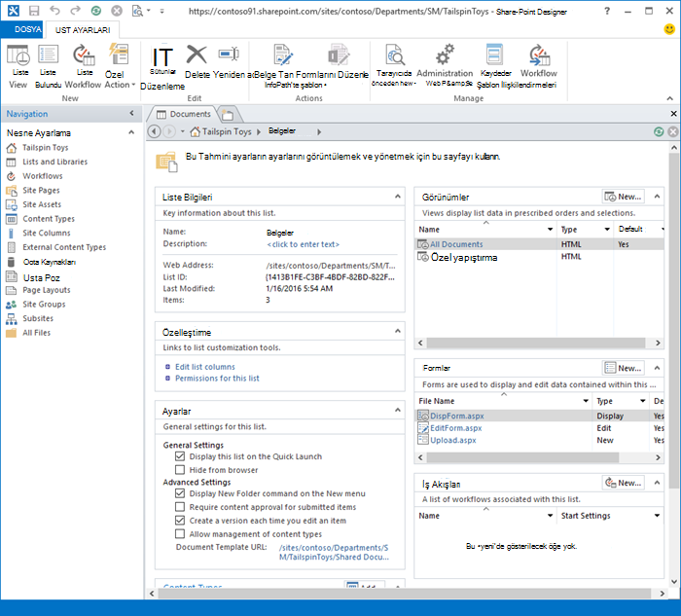Click Permissions for this list link

tap(217, 378)
